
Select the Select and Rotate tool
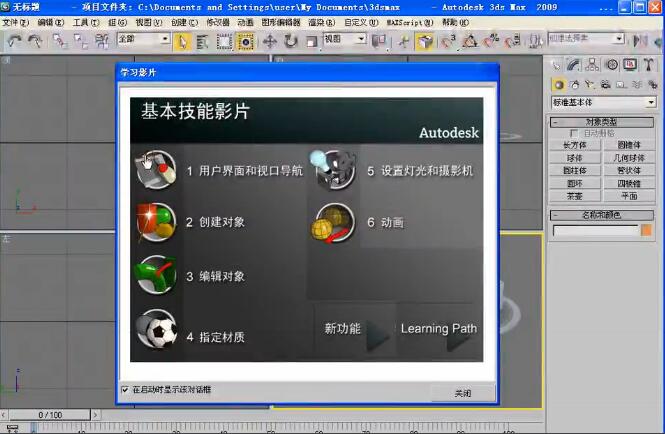click(x=291, y=42)
